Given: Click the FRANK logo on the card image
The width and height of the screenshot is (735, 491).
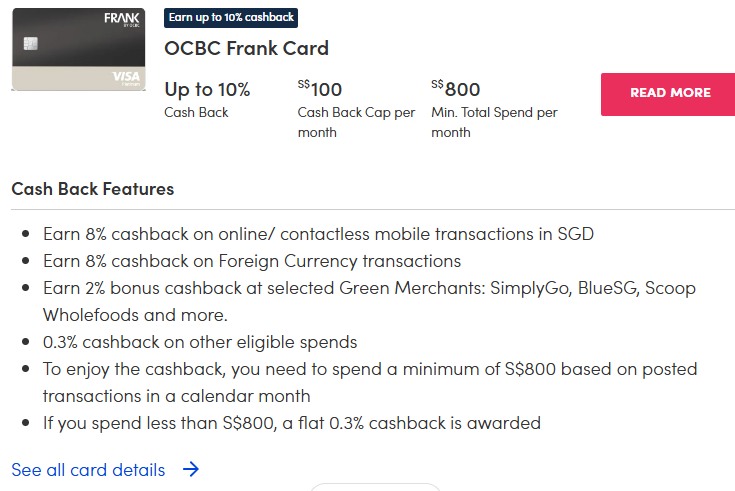Looking at the screenshot, I should [x=122, y=20].
